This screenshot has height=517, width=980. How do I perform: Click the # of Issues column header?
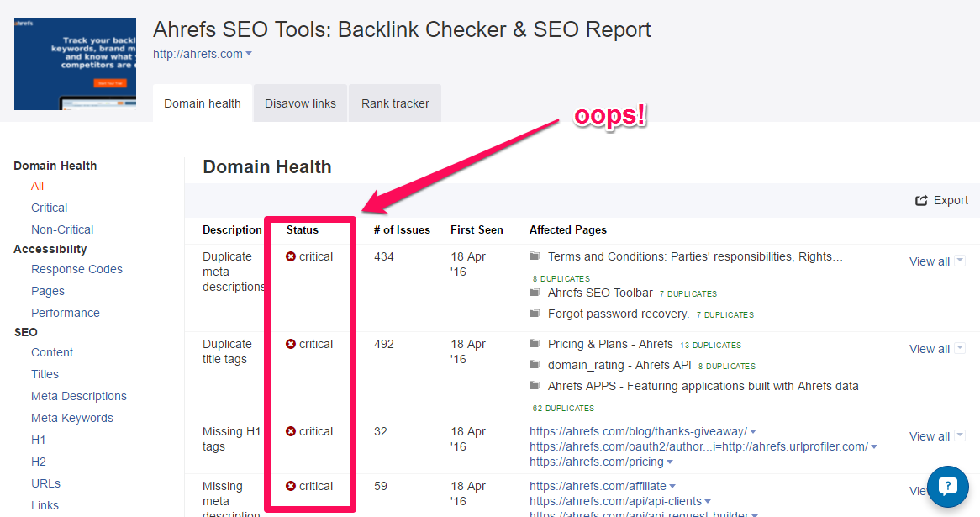click(x=402, y=229)
